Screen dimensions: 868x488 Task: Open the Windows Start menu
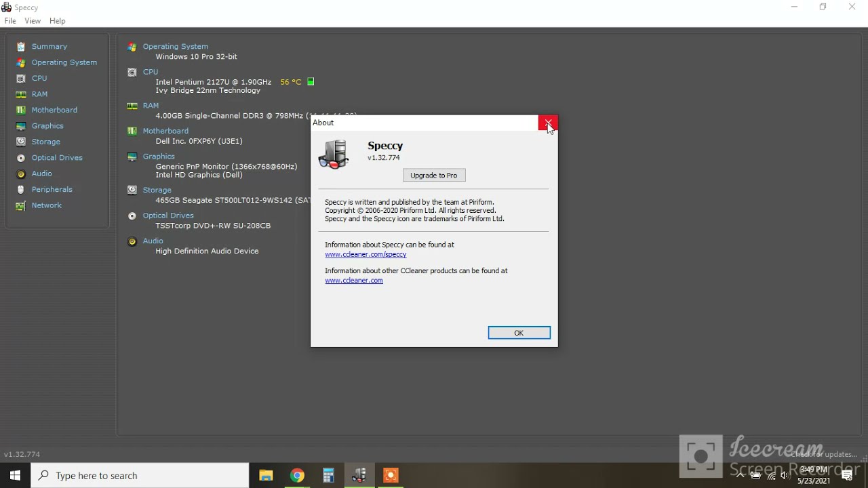point(15,476)
